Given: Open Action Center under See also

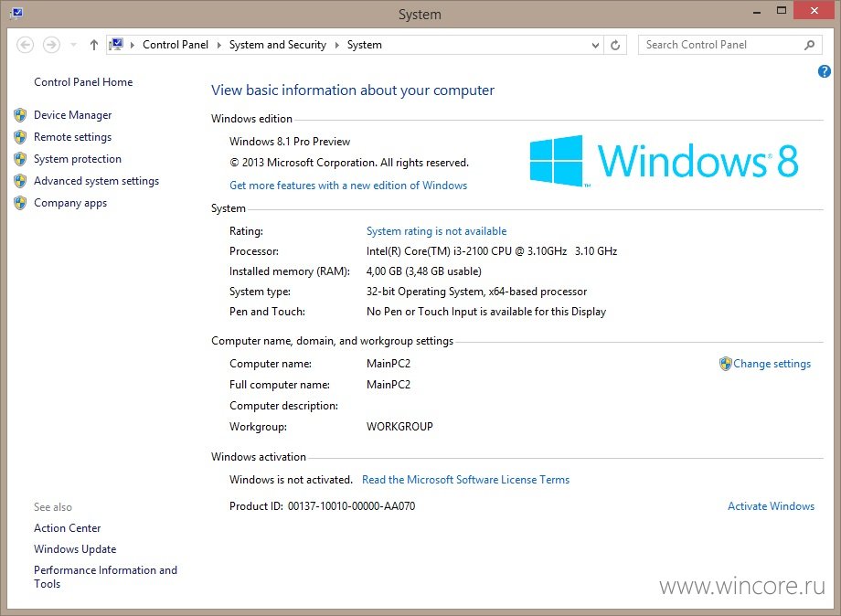Looking at the screenshot, I should pyautogui.click(x=67, y=528).
